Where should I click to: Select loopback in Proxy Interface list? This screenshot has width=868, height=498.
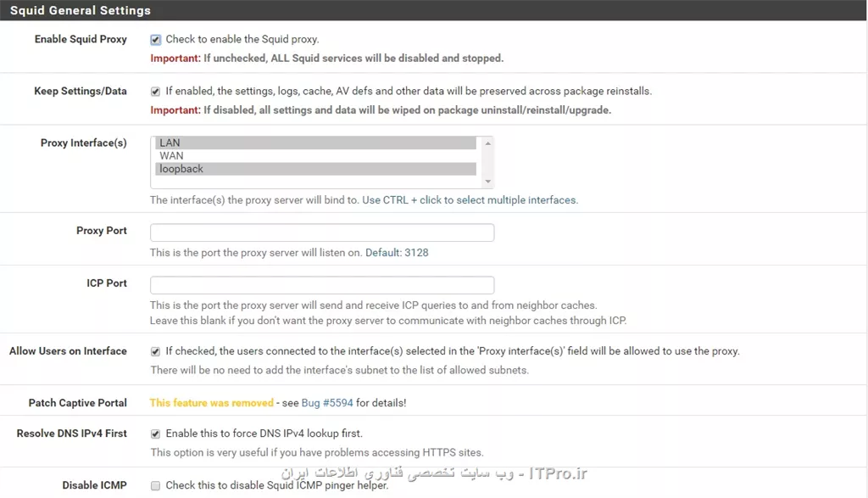click(315, 169)
